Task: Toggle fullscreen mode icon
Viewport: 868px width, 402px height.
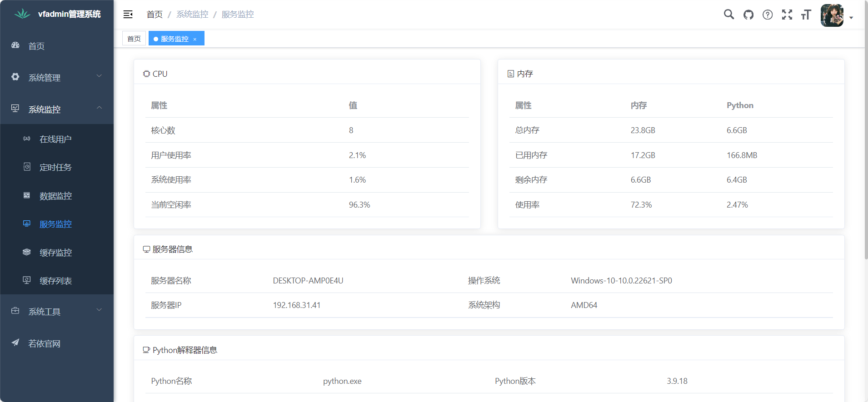Action: pos(787,15)
